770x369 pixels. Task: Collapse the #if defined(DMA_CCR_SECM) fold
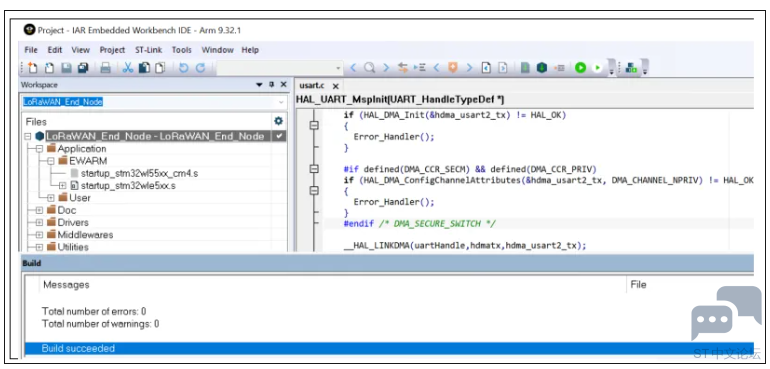point(314,169)
